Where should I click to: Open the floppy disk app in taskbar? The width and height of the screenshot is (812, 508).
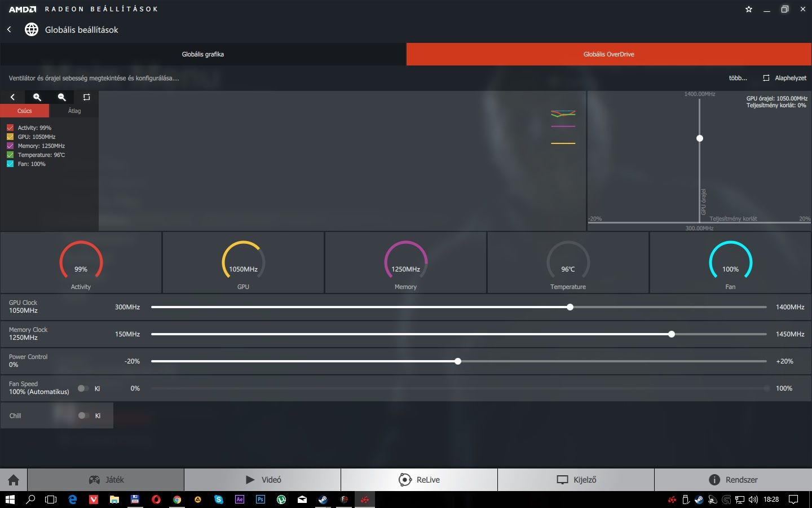135,500
